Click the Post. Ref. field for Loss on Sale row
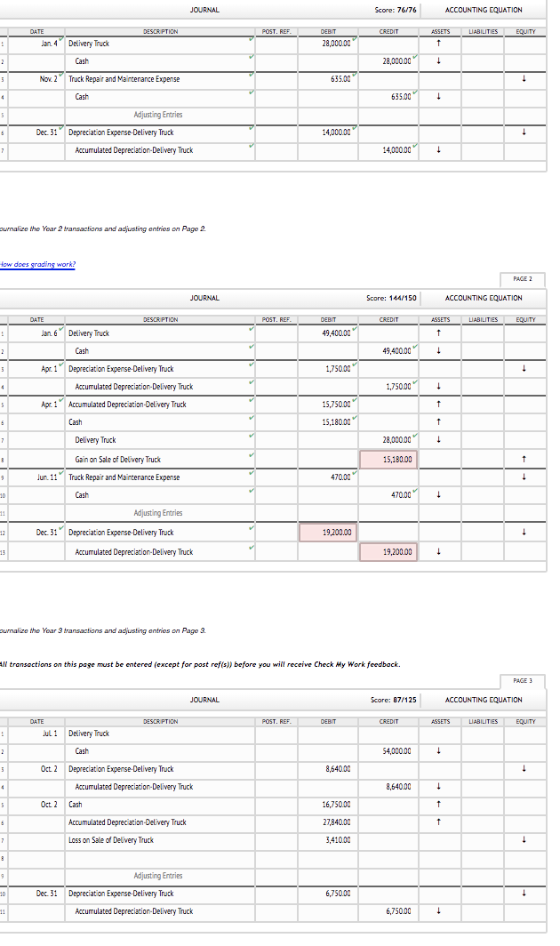Viewport: 560px width, 946px height. [276, 840]
